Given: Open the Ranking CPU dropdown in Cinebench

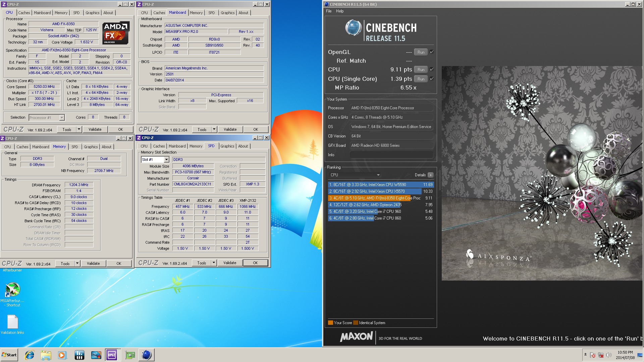Looking at the screenshot, I should pyautogui.click(x=355, y=175).
